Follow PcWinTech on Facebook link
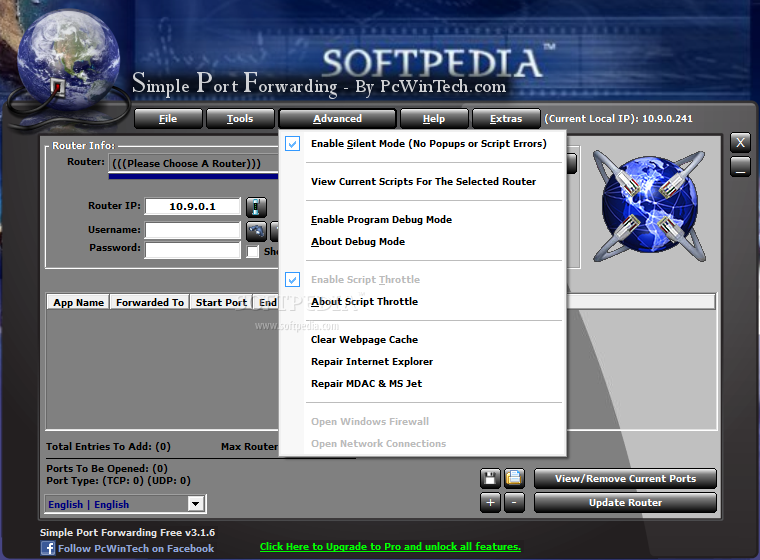760x560 pixels. pos(136,548)
